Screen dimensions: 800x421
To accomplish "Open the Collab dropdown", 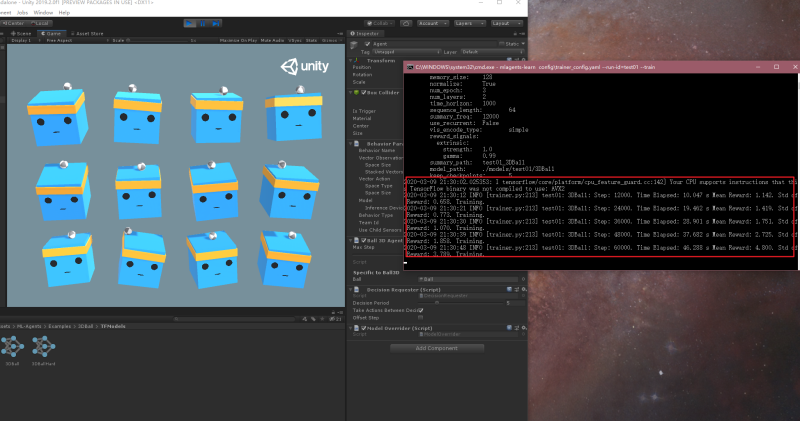I will (380, 23).
